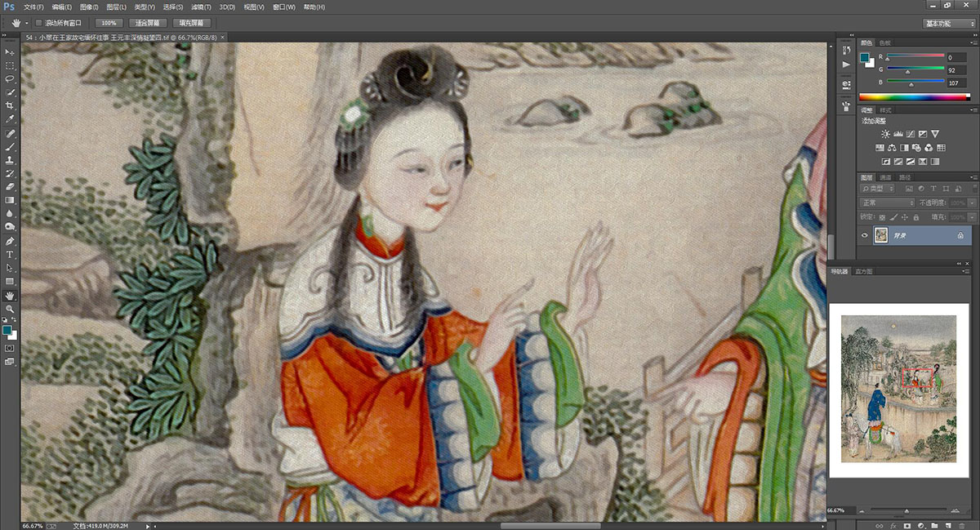
Task: Select the History Brush tool
Action: pyautogui.click(x=10, y=174)
